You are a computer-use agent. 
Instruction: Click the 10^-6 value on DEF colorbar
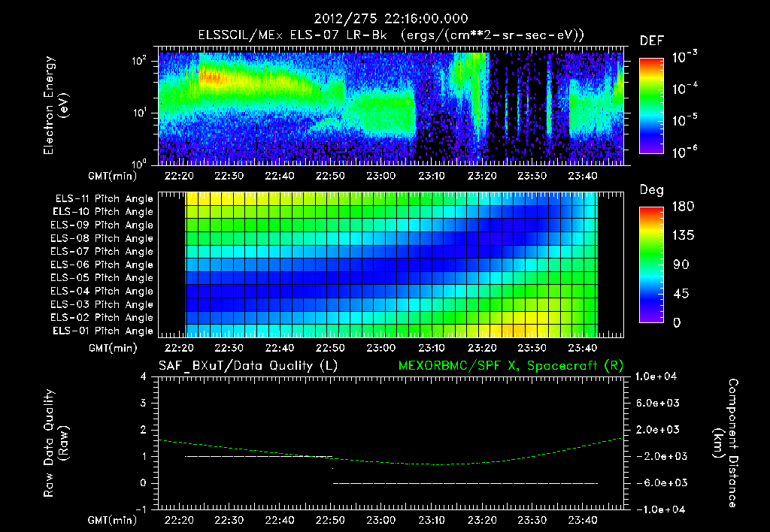tap(684, 152)
